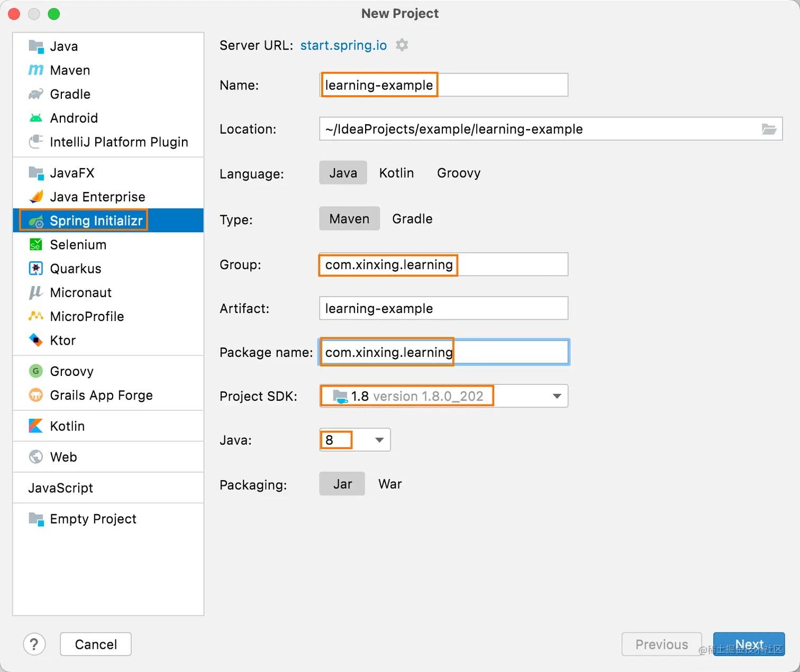Select the IntelliJ Platform Plugin icon
Viewport: 800px width, 672px height.
(x=36, y=142)
